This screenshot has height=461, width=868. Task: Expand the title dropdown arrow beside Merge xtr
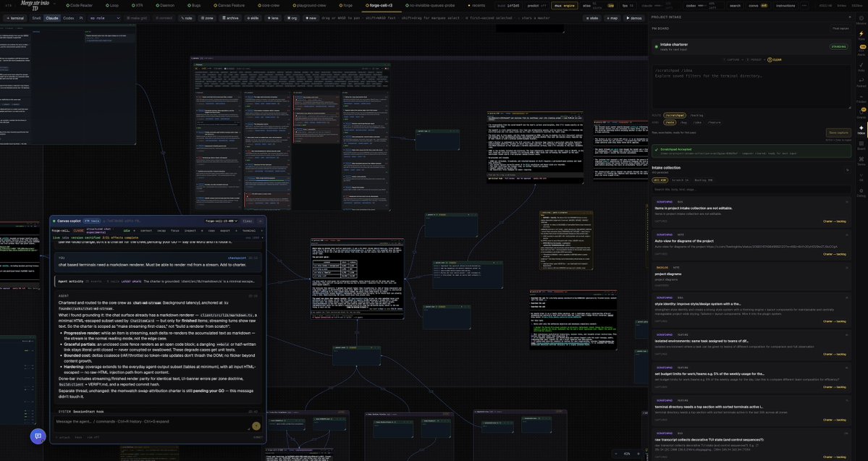54,4
